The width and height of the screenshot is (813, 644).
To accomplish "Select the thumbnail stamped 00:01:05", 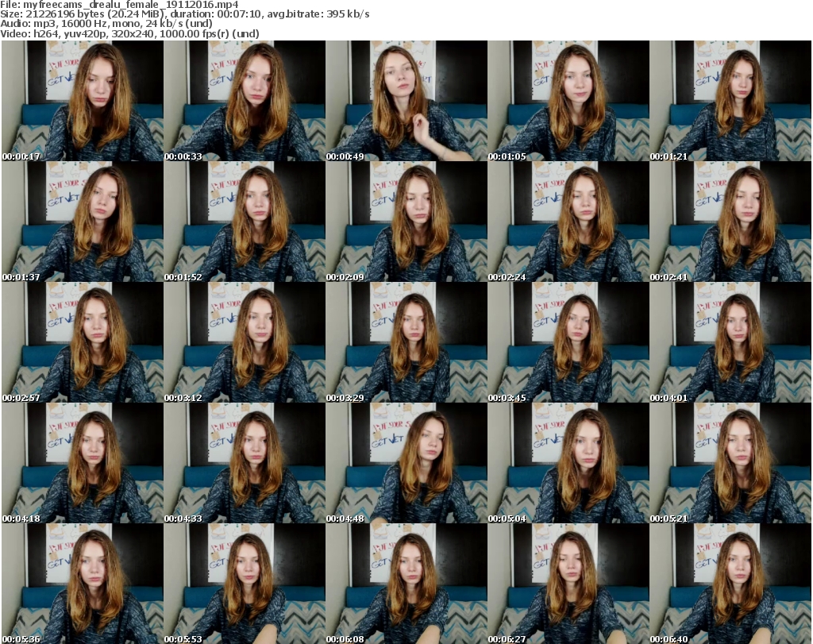I will tap(568, 101).
